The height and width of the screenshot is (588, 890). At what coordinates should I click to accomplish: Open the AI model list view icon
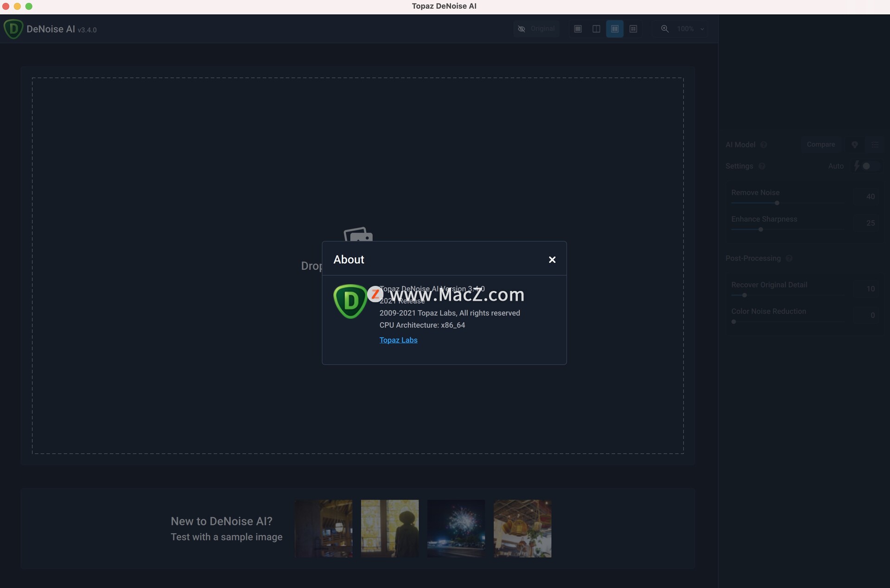click(x=875, y=145)
